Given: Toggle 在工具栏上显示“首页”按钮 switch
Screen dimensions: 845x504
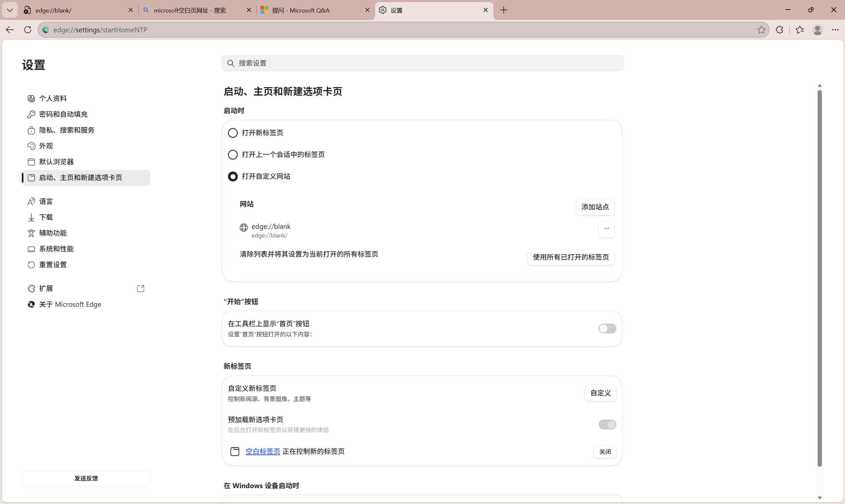Looking at the screenshot, I should pos(607,329).
